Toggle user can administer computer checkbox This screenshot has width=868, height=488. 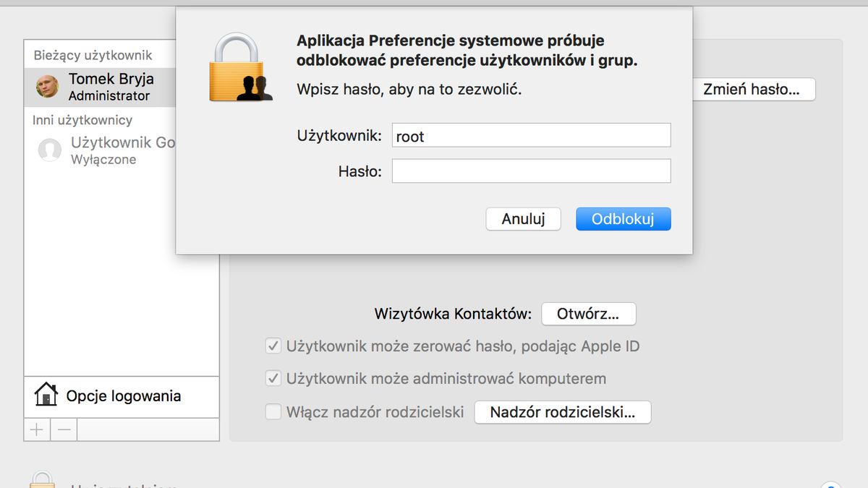tap(273, 378)
